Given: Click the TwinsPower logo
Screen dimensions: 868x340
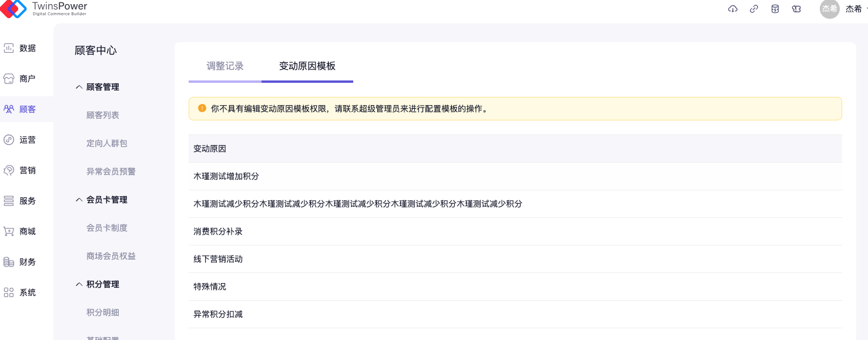Looking at the screenshot, I should 44,9.
